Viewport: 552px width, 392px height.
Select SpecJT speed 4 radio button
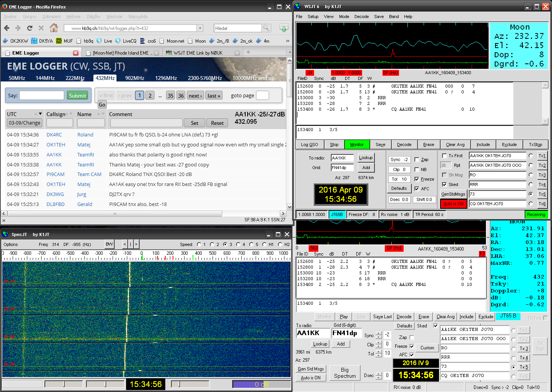[x=238, y=244]
